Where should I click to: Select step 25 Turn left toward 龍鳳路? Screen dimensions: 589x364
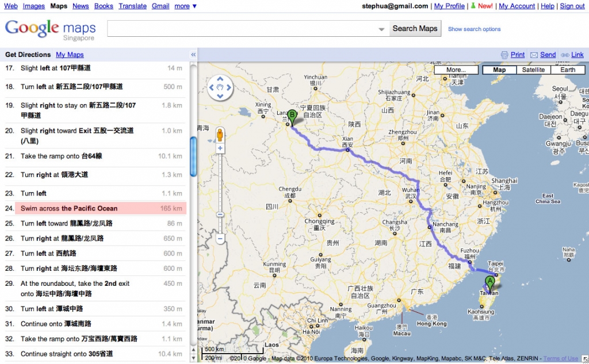(x=95, y=224)
